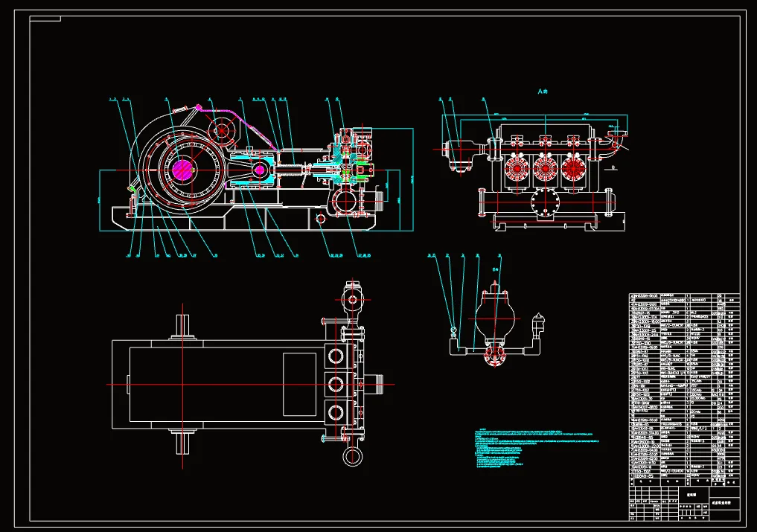The width and height of the screenshot is (757, 532).
Task: Pick the large bolted flange circle in end view
Action: click(x=545, y=204)
